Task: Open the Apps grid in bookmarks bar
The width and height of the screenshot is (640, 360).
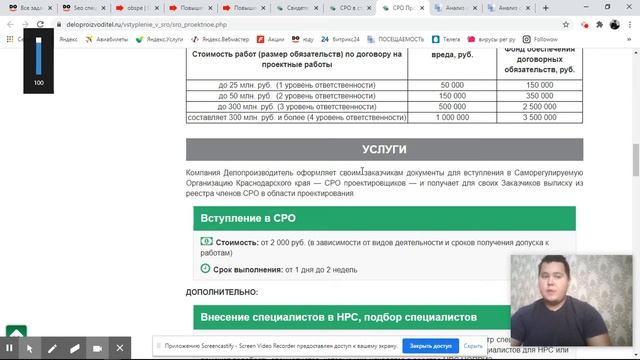Action: click(x=10, y=39)
